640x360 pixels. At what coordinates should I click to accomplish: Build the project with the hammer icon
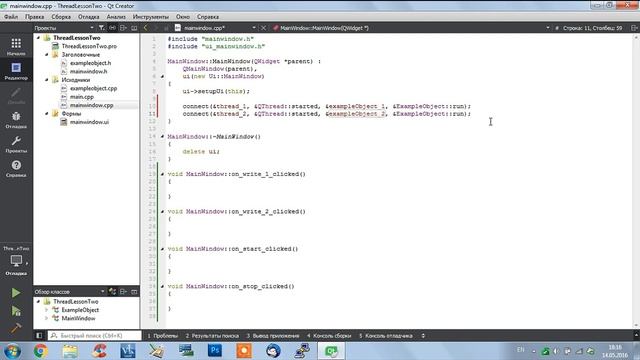click(16, 328)
